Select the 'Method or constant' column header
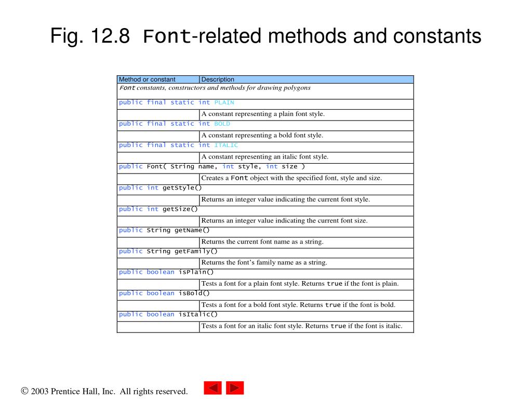The image size is (532, 399). tap(147, 79)
